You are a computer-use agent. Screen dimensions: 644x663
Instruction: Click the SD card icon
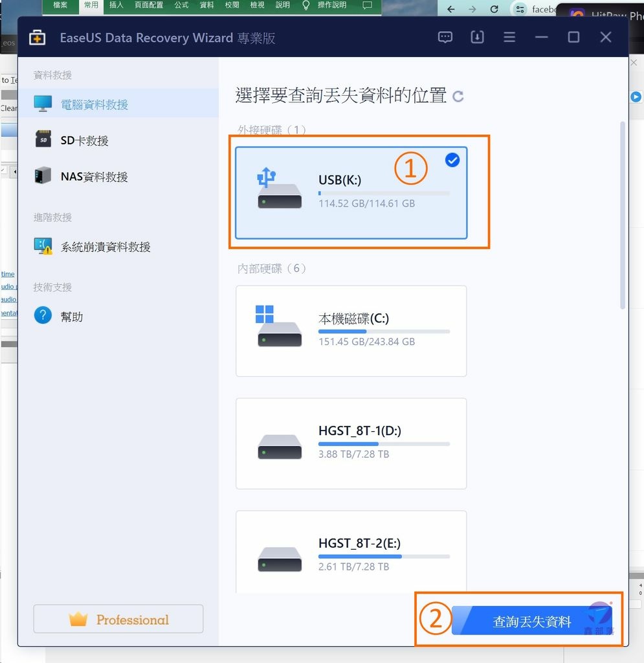click(x=43, y=139)
